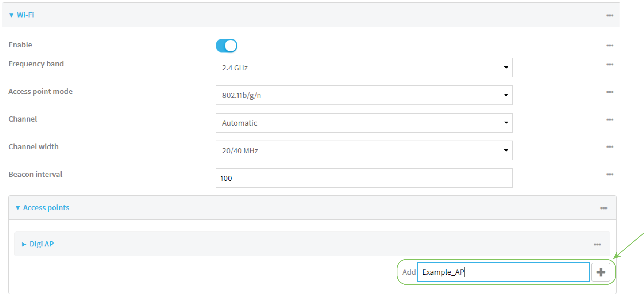Screen dimensions: 644x296
Task: Open the options menu beside the Enable toggle
Action: click(610, 45)
